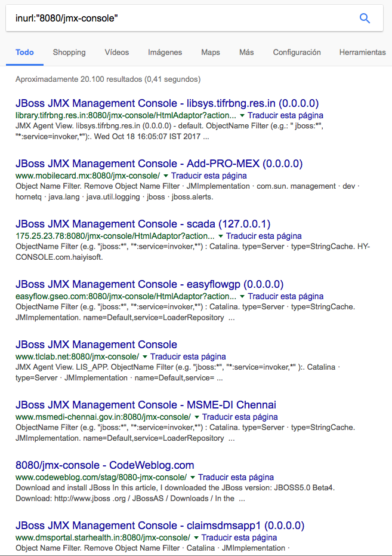Click the snippet mentioning 'hornetq · java.lang'
The image size is (392, 556).
(187, 192)
